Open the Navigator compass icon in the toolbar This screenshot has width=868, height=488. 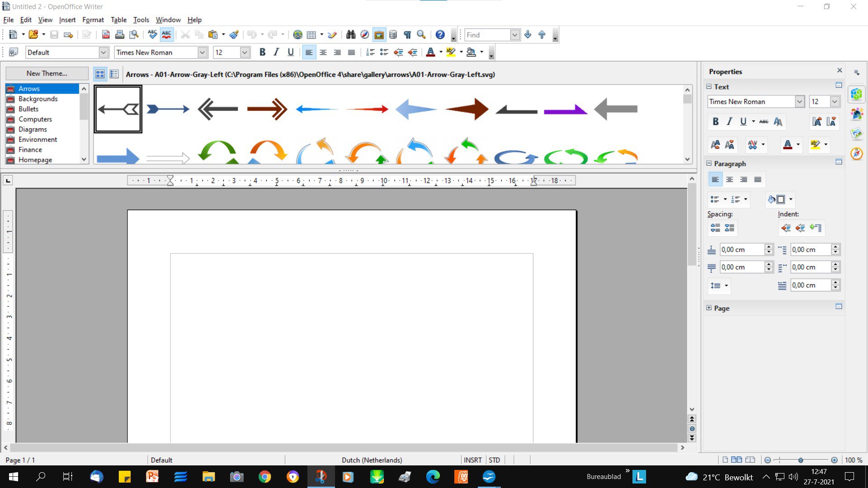(365, 35)
